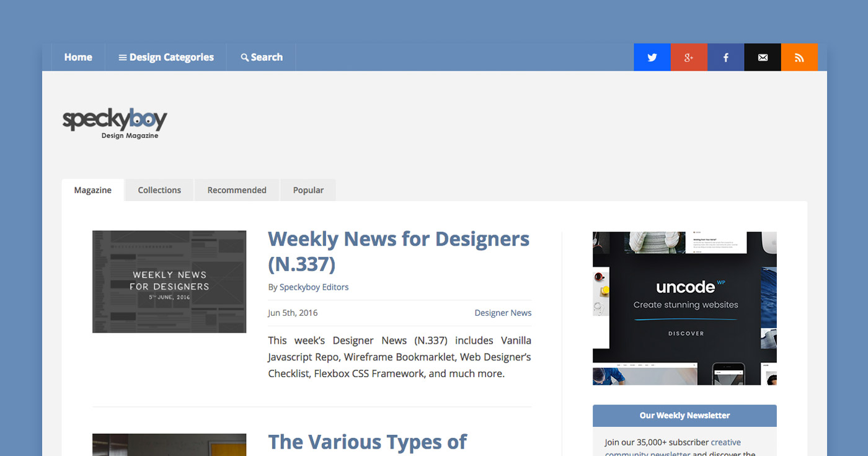Open the Designer News category link
This screenshot has height=456, width=868.
503,313
